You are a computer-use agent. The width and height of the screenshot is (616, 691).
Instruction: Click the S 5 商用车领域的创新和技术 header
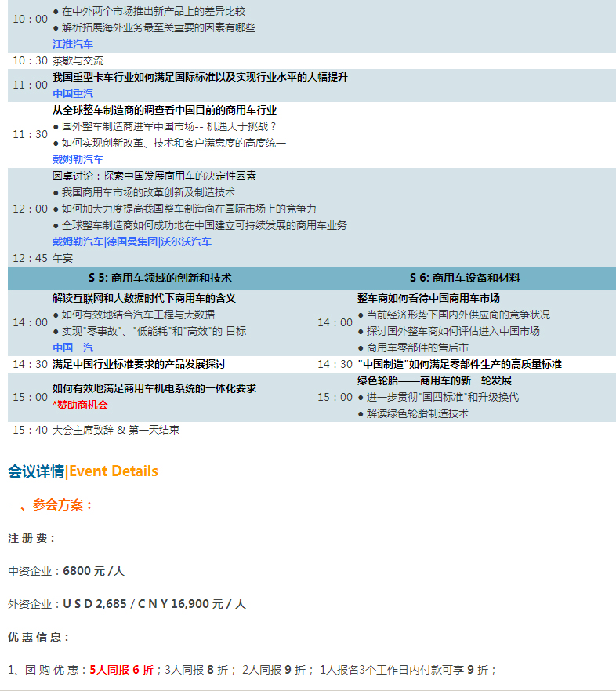point(160,278)
